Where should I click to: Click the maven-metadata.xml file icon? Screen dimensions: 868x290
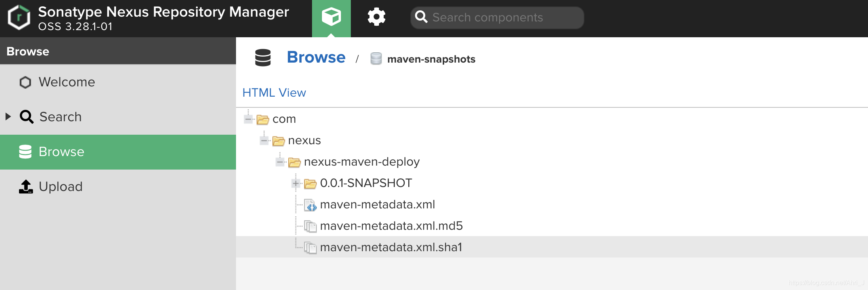pos(310,205)
